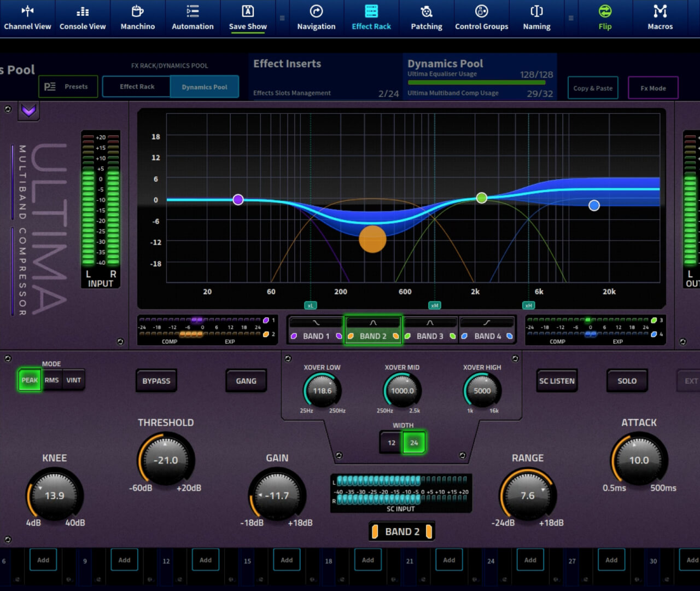
Task: Click the THRESHOLD knob
Action: point(166,460)
